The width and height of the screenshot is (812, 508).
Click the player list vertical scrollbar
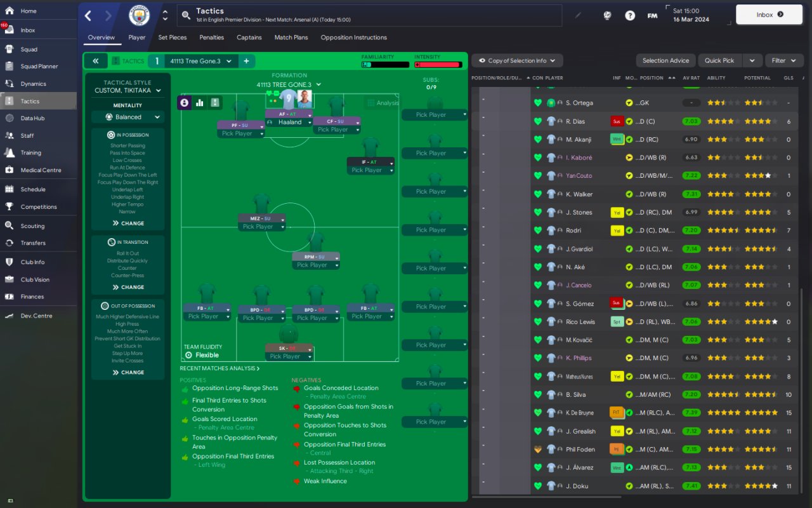pos(802,391)
